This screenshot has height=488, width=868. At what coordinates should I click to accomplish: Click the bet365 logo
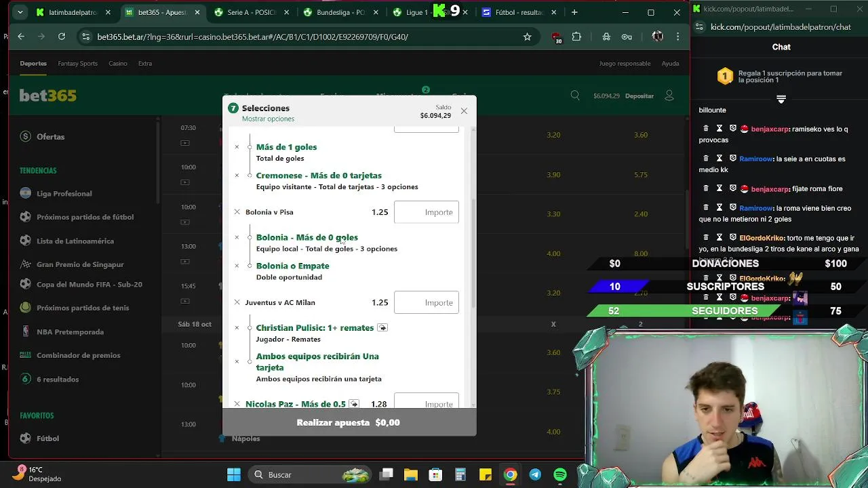click(47, 96)
